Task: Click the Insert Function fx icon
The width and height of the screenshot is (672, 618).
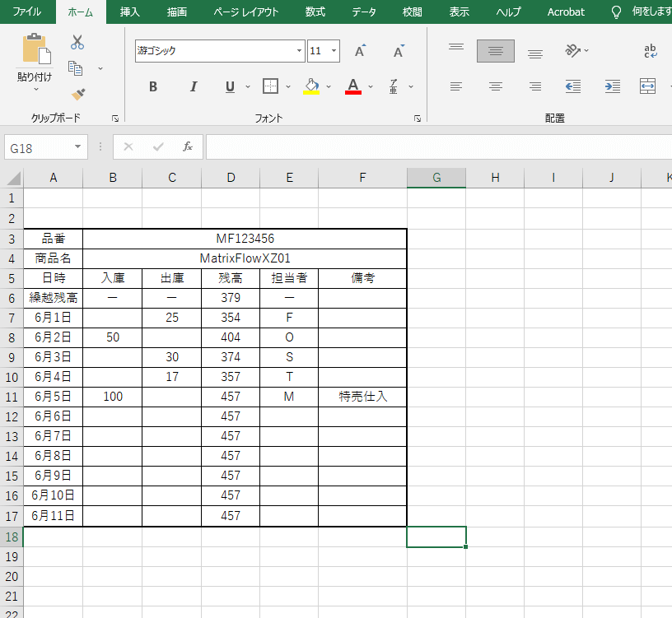Action: click(188, 146)
